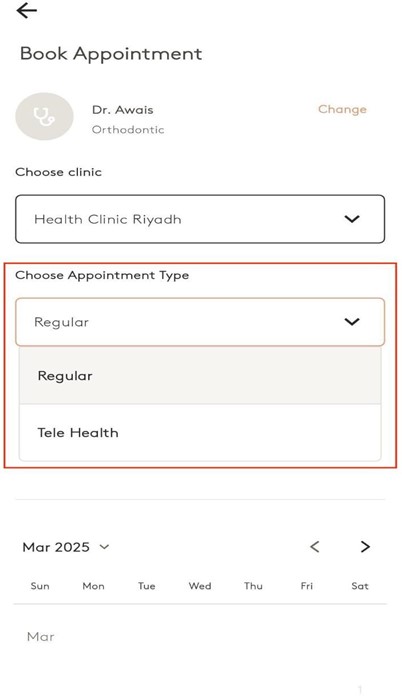Screen dimensions: 402x696
Task: Click Dr. Awais stethoscope avatar
Action: [44, 116]
